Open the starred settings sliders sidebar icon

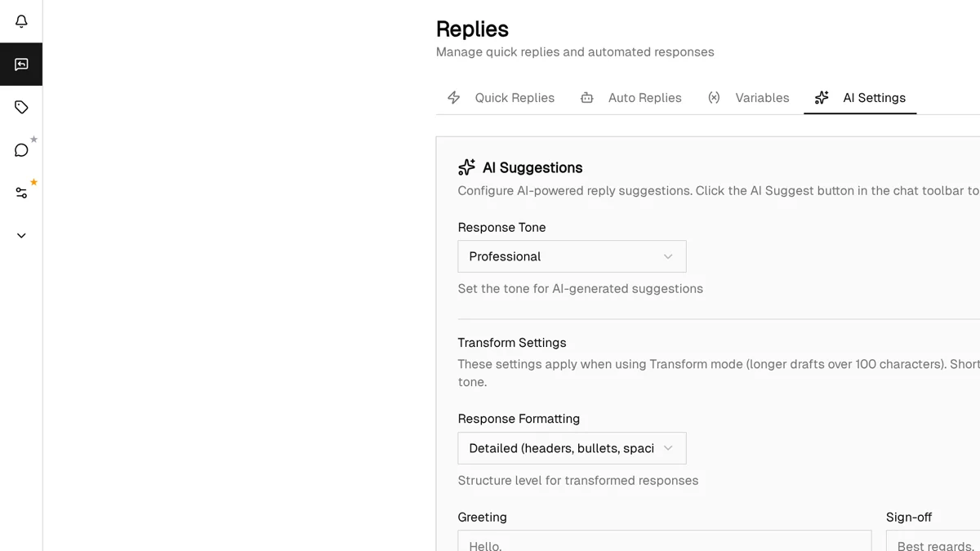[20, 192]
